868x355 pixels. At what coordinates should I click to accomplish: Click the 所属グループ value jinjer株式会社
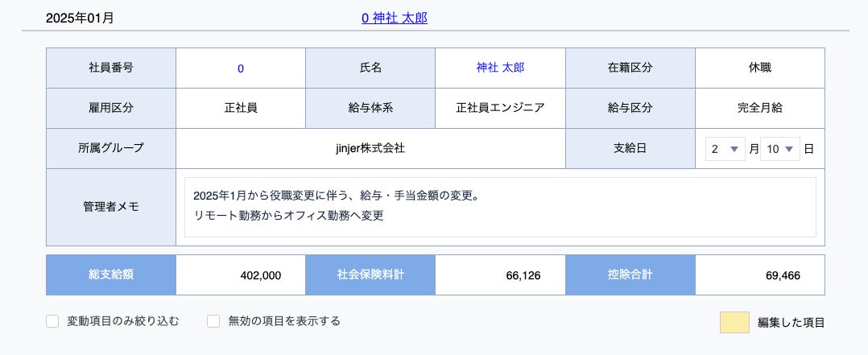coord(370,148)
